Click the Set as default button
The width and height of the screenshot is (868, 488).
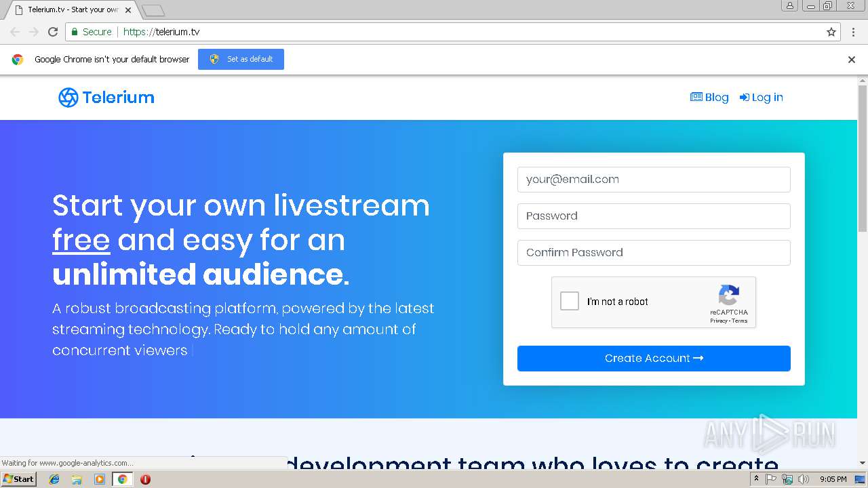[241, 59]
